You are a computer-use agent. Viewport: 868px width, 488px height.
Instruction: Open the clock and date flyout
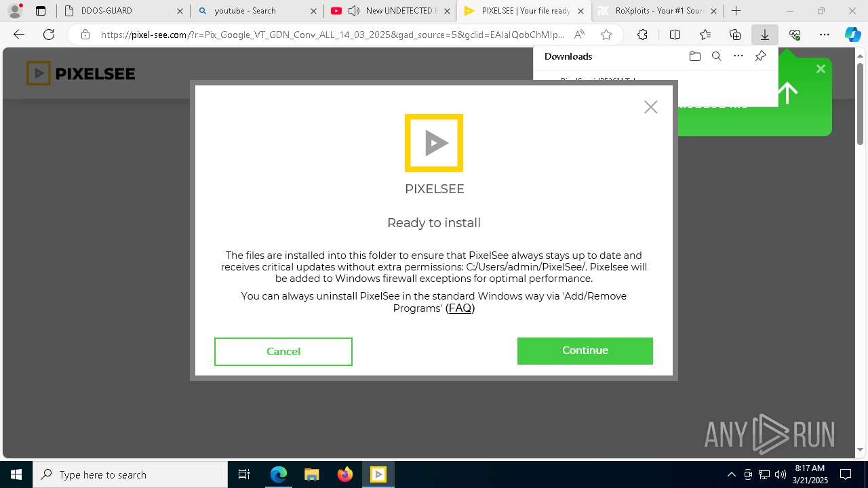[810, 474]
